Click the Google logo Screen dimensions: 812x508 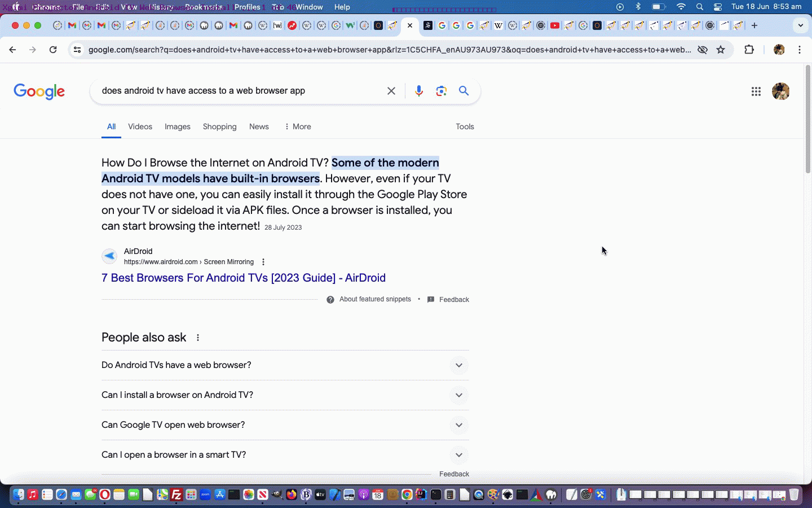[39, 91]
